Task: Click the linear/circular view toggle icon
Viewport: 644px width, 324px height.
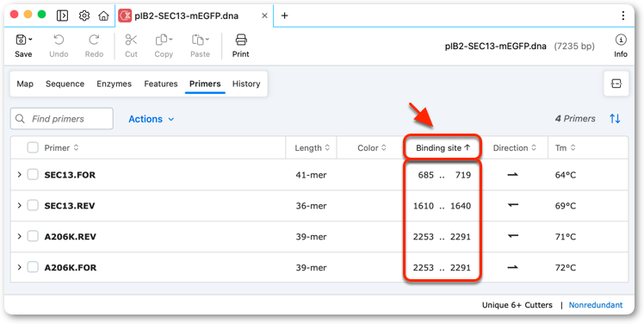Action: coord(616,84)
